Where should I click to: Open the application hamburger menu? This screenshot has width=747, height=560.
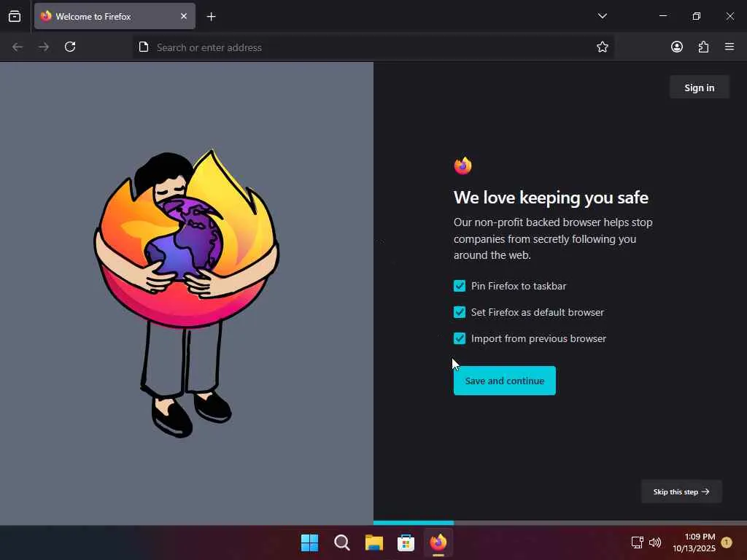click(x=729, y=47)
